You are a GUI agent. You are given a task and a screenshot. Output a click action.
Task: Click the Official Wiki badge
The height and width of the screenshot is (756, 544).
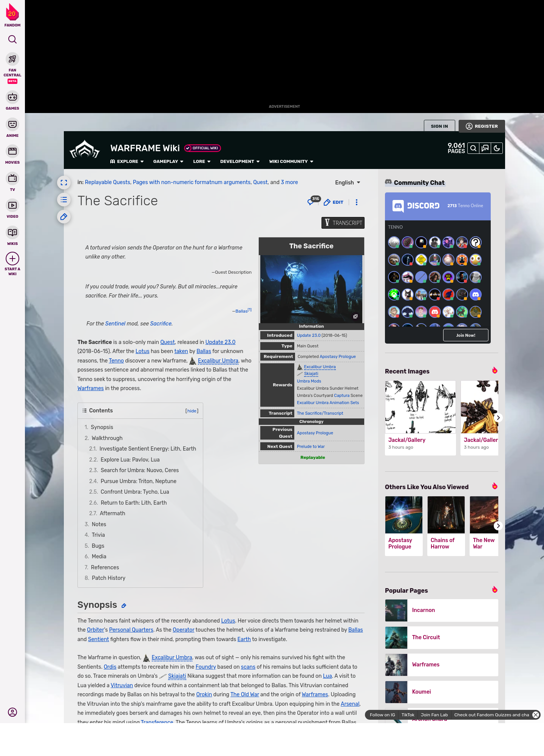pos(202,148)
